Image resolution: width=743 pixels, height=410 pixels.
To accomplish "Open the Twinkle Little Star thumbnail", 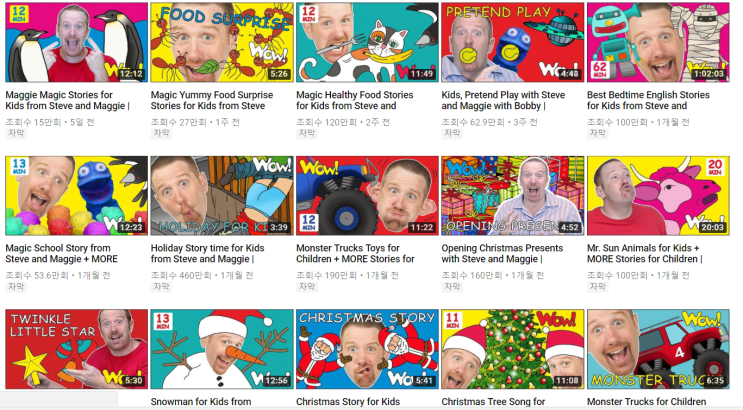I will click(76, 349).
